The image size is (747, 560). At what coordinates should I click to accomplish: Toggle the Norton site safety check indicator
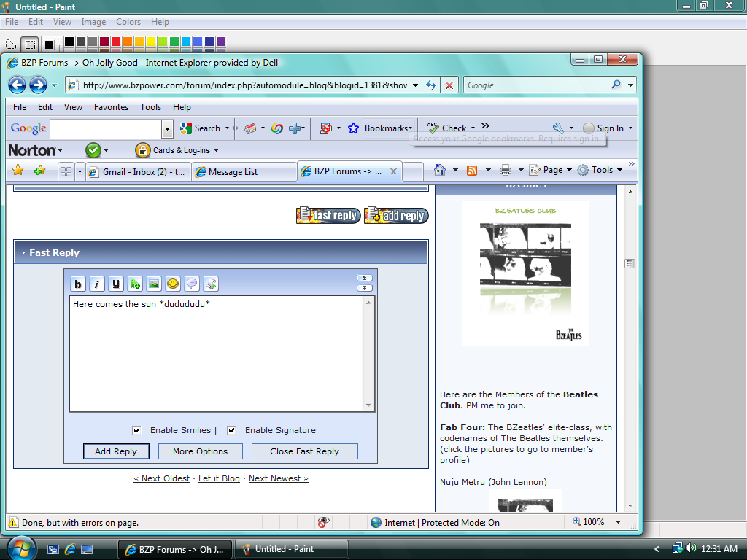(x=94, y=150)
